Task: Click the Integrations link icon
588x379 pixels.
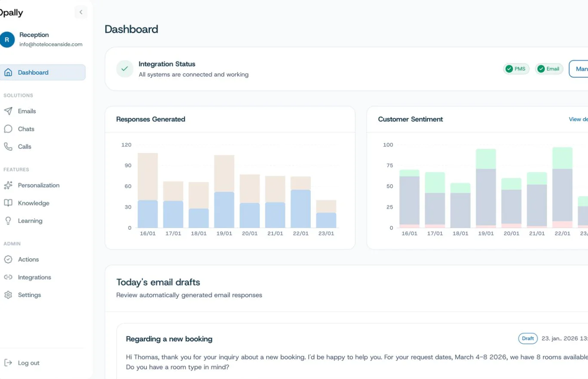Action: click(x=8, y=277)
